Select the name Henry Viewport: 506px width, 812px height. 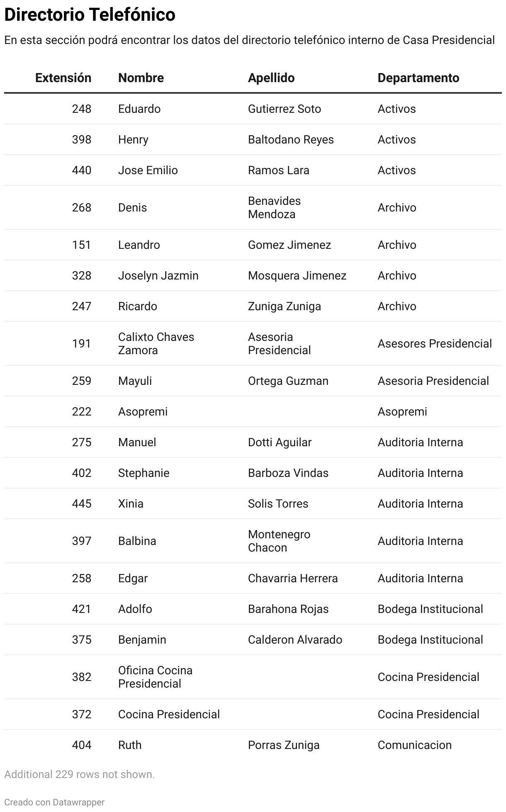point(133,140)
